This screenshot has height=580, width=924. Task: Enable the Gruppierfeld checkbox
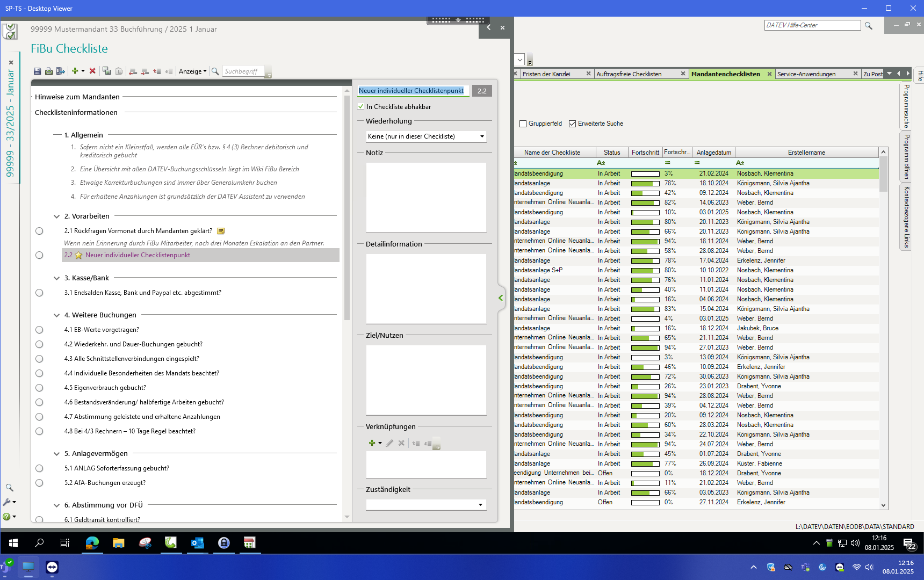(x=523, y=124)
